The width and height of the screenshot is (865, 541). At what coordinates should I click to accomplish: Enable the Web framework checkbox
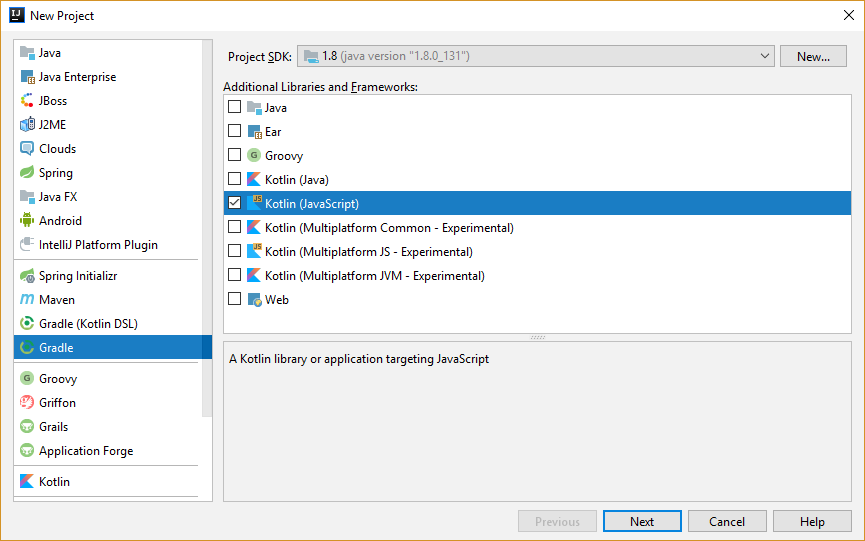(x=234, y=299)
